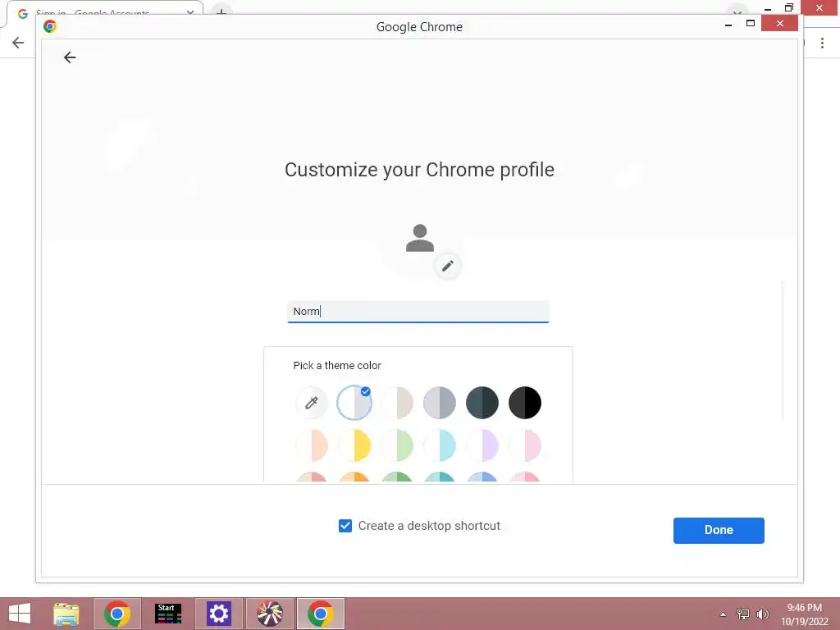This screenshot has width=840, height=630.
Task: Click the gray profile avatar picture
Action: pos(419,239)
